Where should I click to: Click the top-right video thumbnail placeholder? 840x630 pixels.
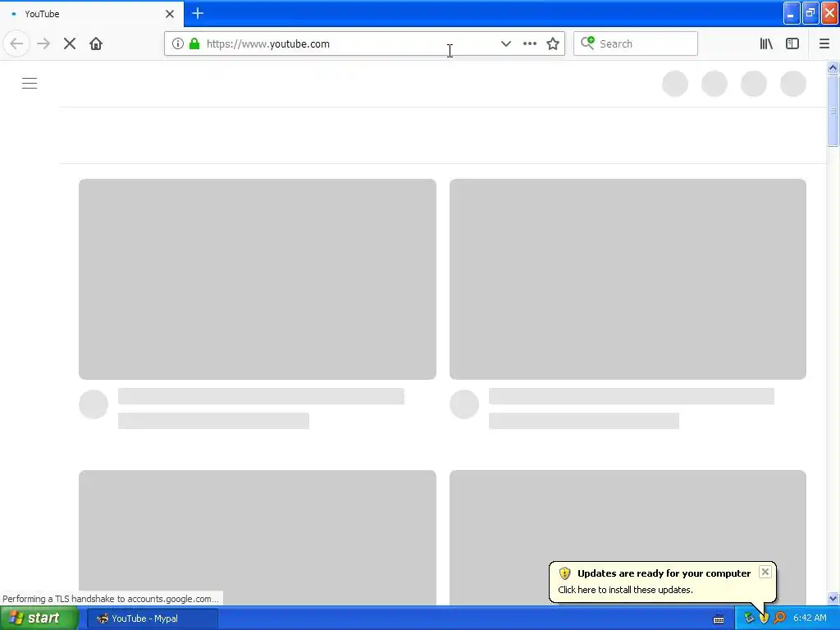coord(628,279)
